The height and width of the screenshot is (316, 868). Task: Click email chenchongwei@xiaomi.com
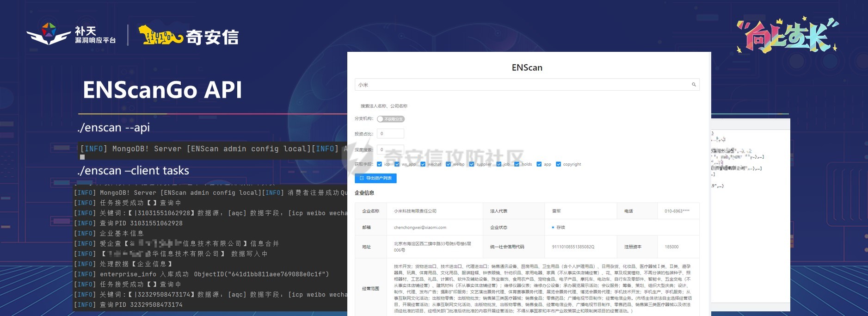pos(420,228)
